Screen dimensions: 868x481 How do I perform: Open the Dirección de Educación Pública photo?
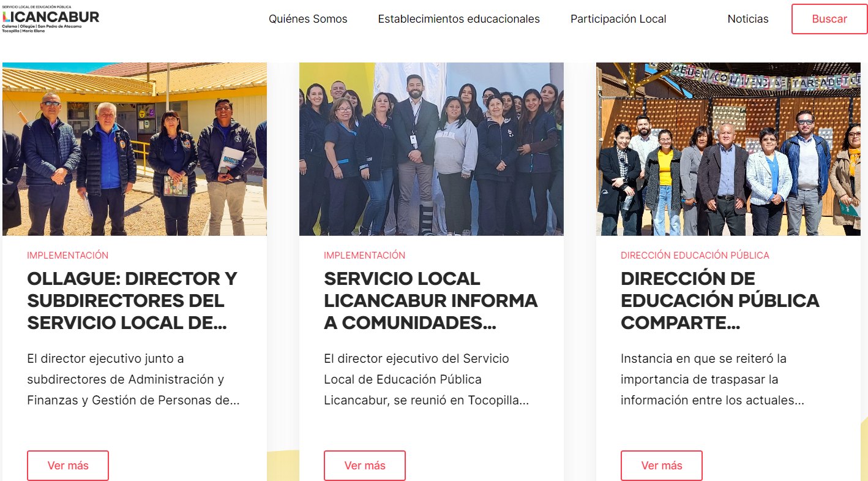pos(728,149)
